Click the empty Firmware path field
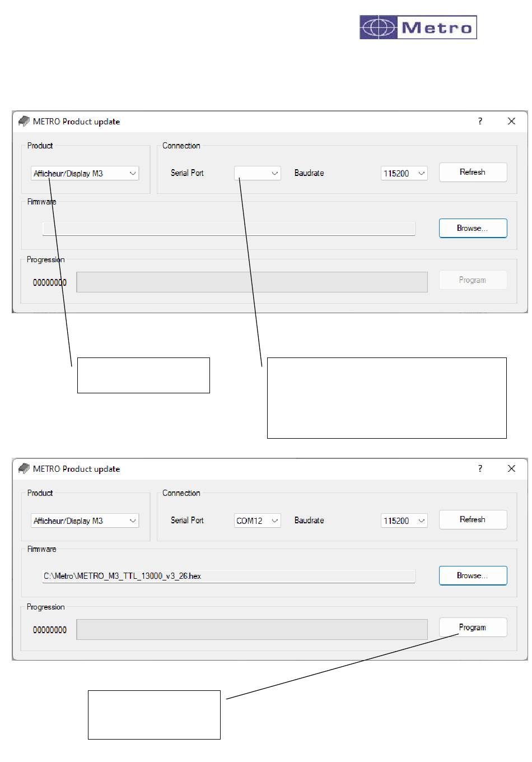This screenshot has width=532, height=762. [x=229, y=229]
